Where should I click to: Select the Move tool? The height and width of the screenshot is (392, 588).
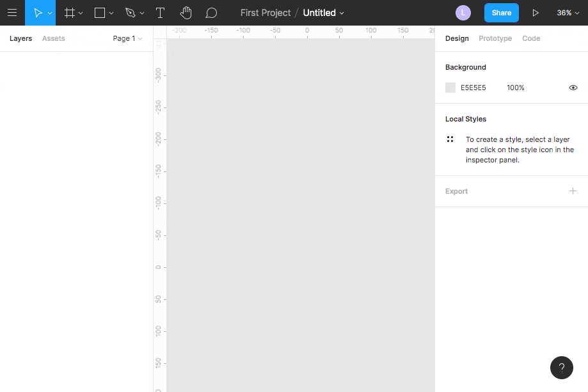click(37, 13)
